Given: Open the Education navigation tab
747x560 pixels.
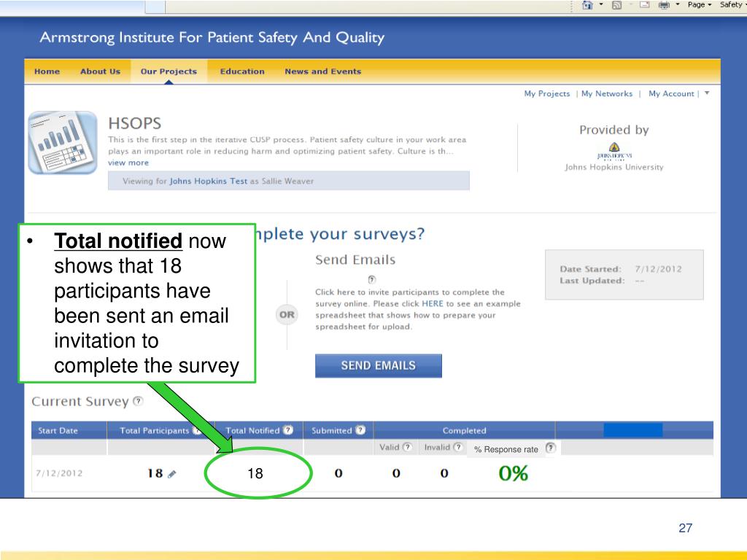Looking at the screenshot, I should [242, 71].
